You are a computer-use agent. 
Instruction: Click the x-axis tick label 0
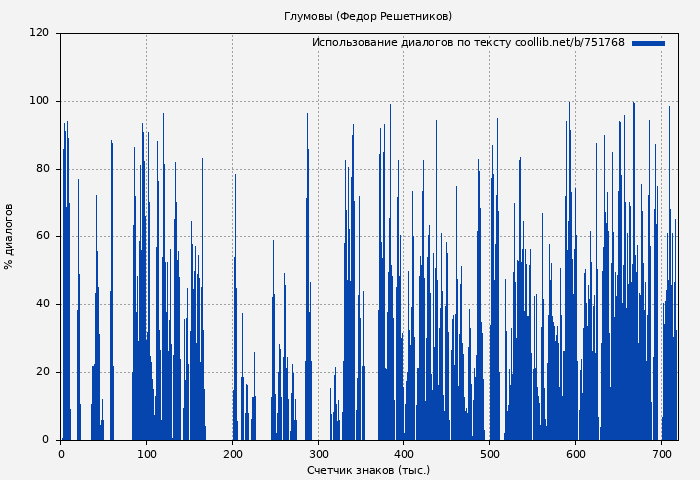tap(61, 454)
